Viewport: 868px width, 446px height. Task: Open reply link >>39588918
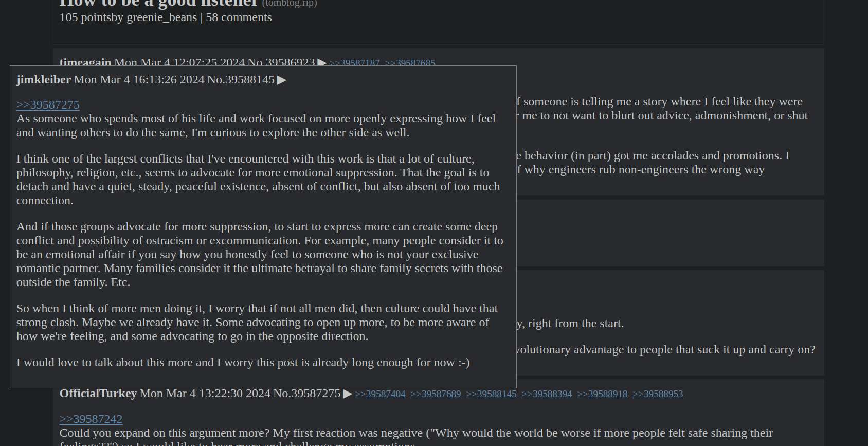(x=602, y=394)
